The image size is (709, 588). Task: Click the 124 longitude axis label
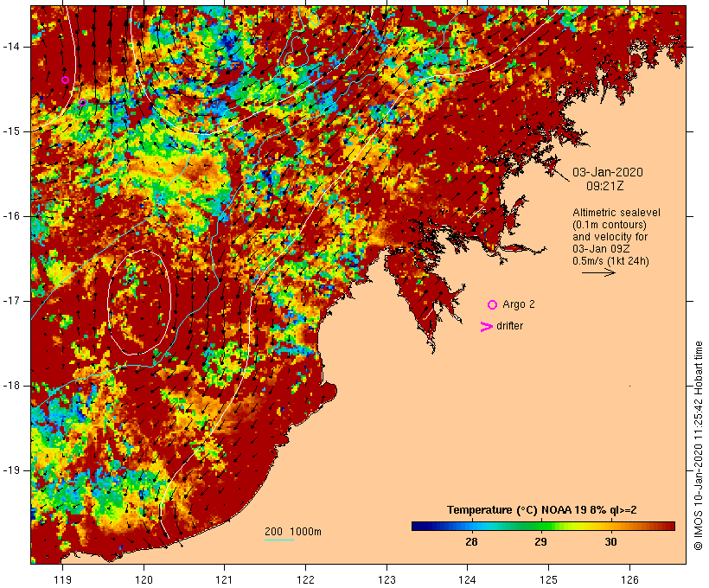(x=467, y=579)
